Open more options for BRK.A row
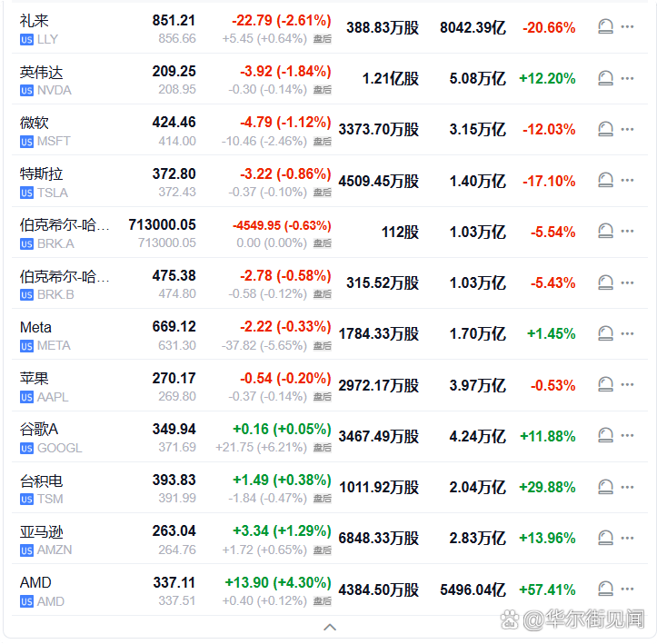Screen dimensions: 657x644 (x=627, y=231)
